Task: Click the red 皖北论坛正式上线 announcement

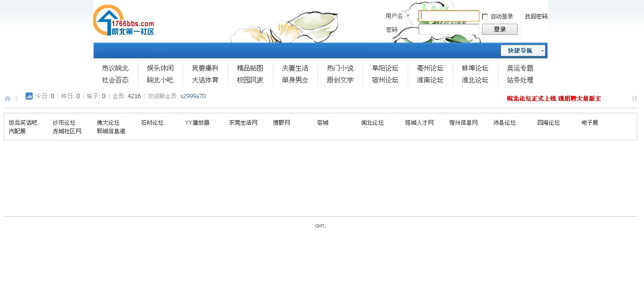Action: pos(554,99)
